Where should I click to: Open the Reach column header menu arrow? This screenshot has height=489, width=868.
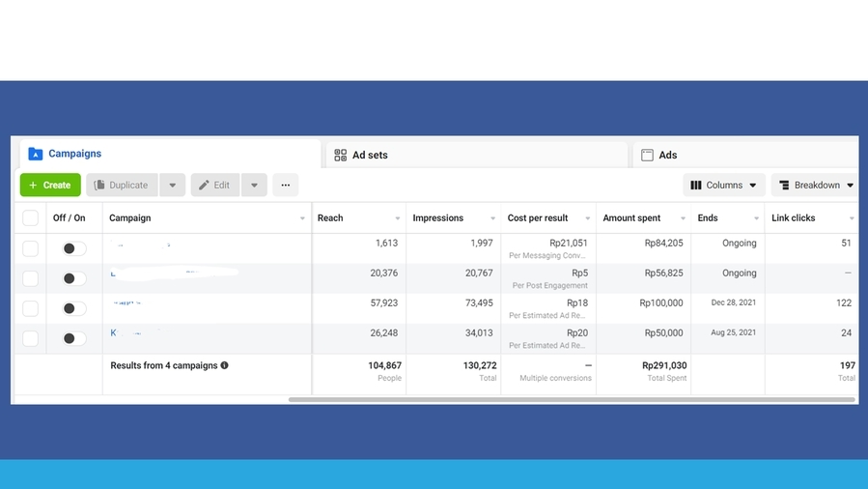click(398, 218)
